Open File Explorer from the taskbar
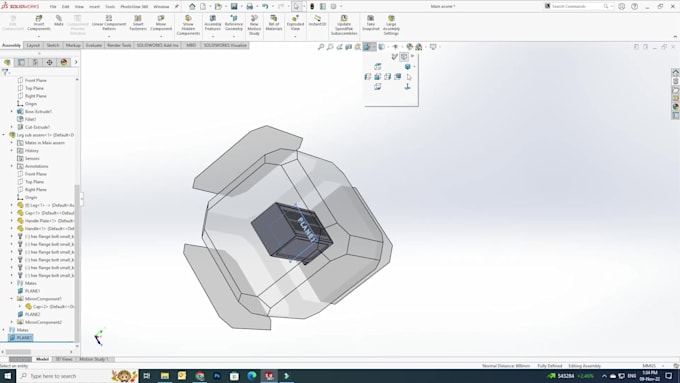This screenshot has height=383, width=680. click(x=165, y=376)
